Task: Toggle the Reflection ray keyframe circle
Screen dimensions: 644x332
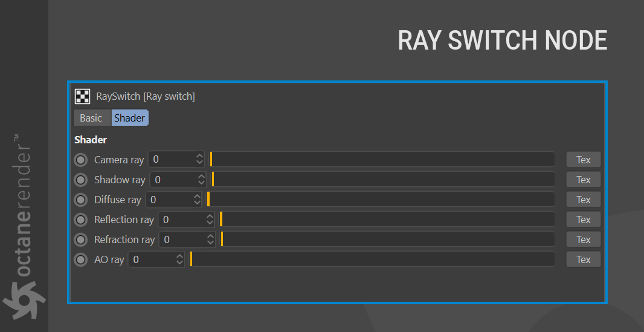Action: point(80,220)
